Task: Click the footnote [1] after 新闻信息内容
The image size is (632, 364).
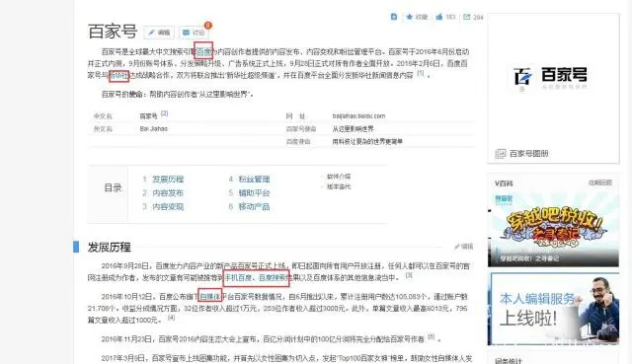Action: 421,73
